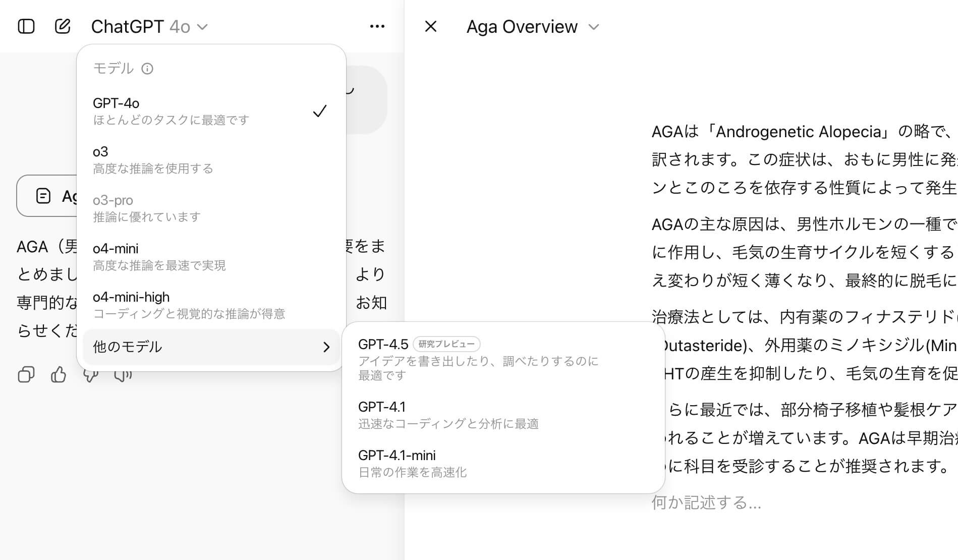Click the 研究プレビュー badge
Viewport: 958px width, 560px height.
(446, 344)
